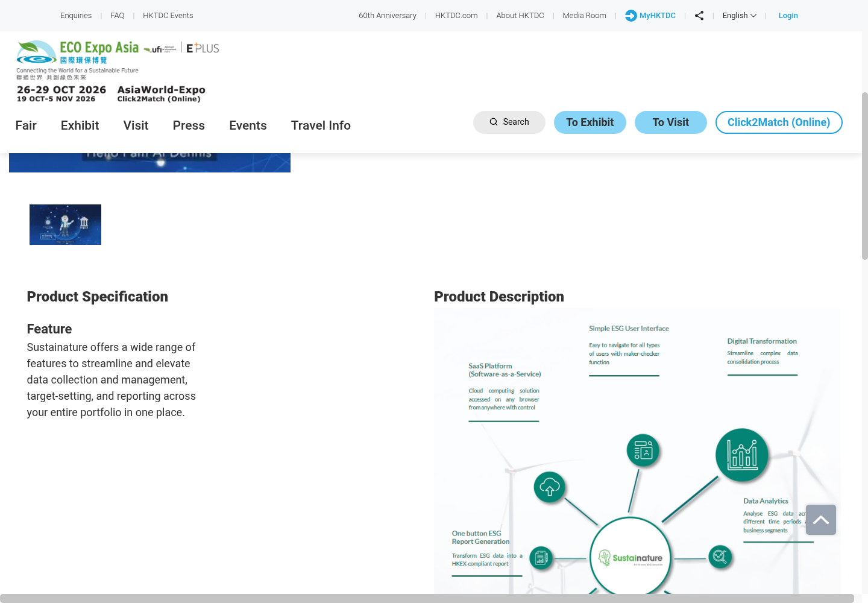Open the Events menu
The height and width of the screenshot is (603, 868).
[x=248, y=125]
